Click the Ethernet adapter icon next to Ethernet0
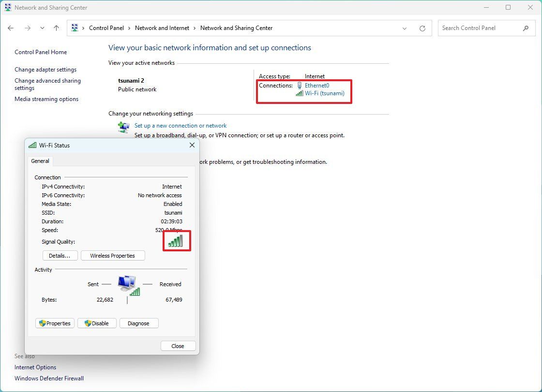The width and height of the screenshot is (542, 392). pyautogui.click(x=301, y=85)
